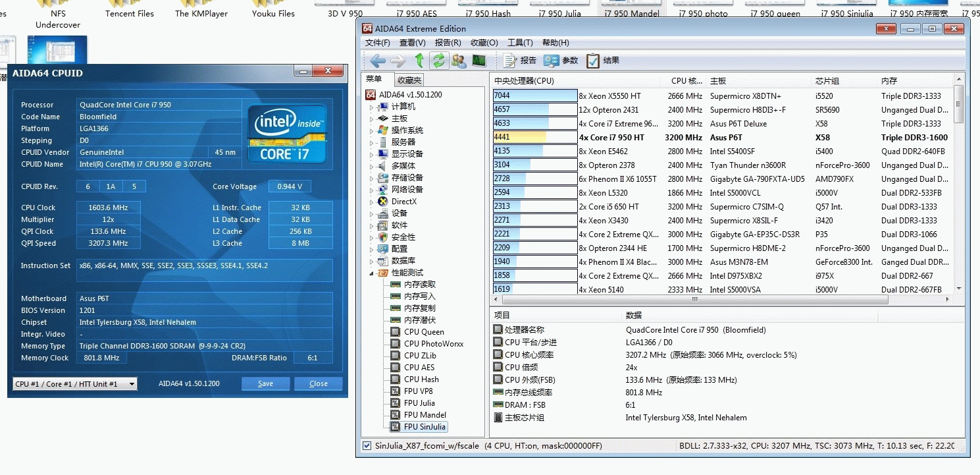
Task: Expand the 主板 motherboard tree node
Action: coord(371,119)
